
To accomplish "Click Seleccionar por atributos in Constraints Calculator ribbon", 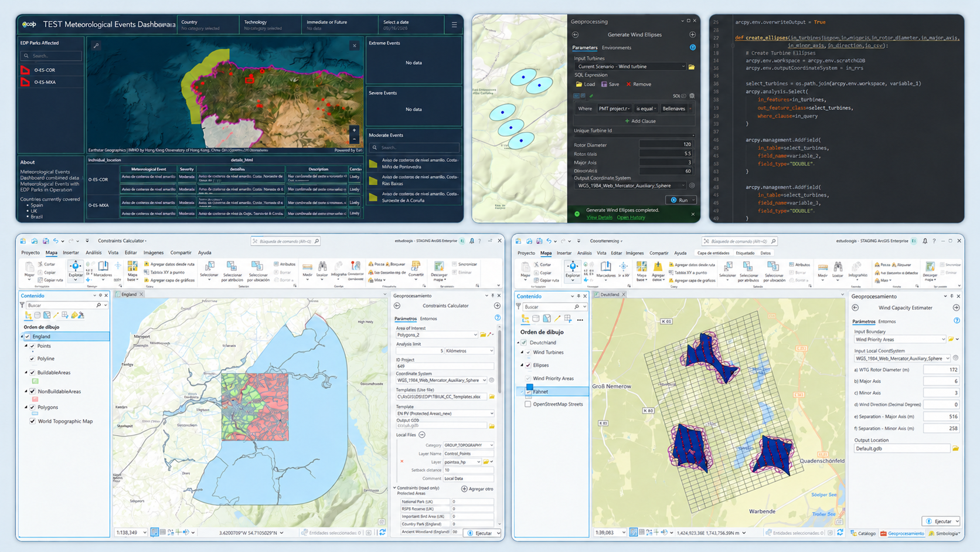I will (232, 271).
